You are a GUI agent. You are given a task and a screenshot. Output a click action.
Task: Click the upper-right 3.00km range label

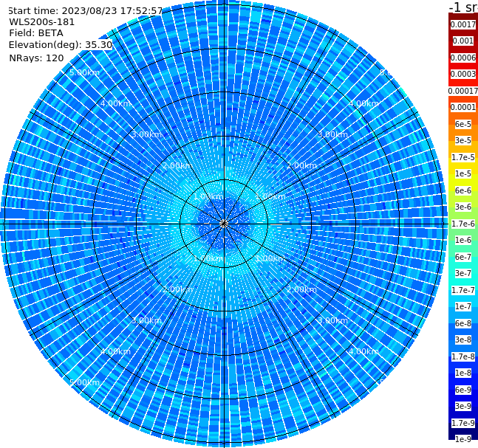pyautogui.click(x=333, y=134)
